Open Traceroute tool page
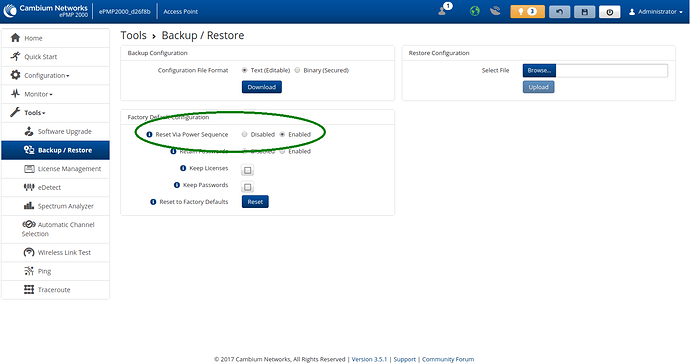 click(55, 290)
